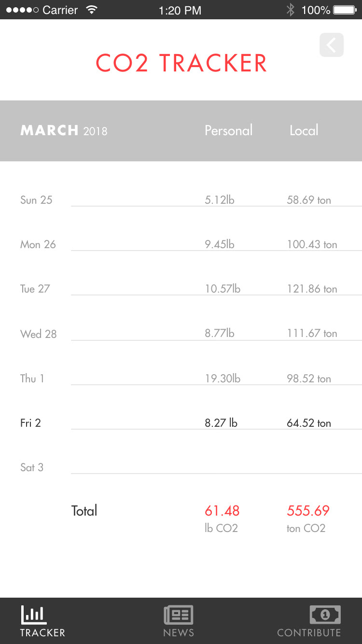Tap the back chevron button
The width and height of the screenshot is (362, 644).
[332, 45]
